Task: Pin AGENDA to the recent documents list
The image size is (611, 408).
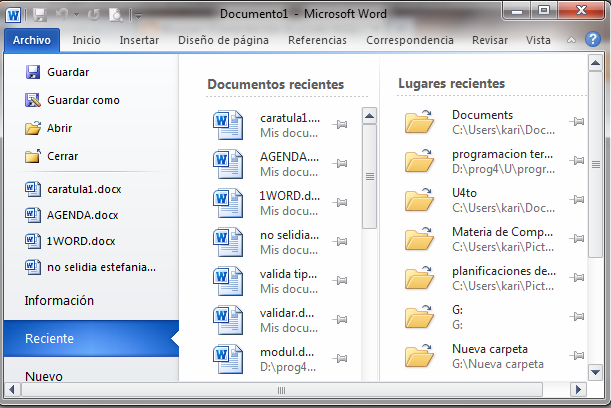Action: coord(340,164)
